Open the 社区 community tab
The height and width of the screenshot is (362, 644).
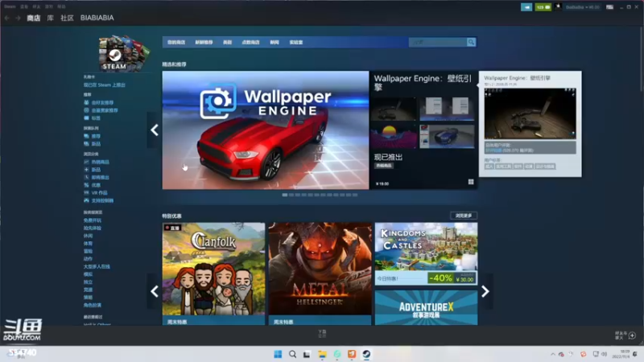(67, 18)
